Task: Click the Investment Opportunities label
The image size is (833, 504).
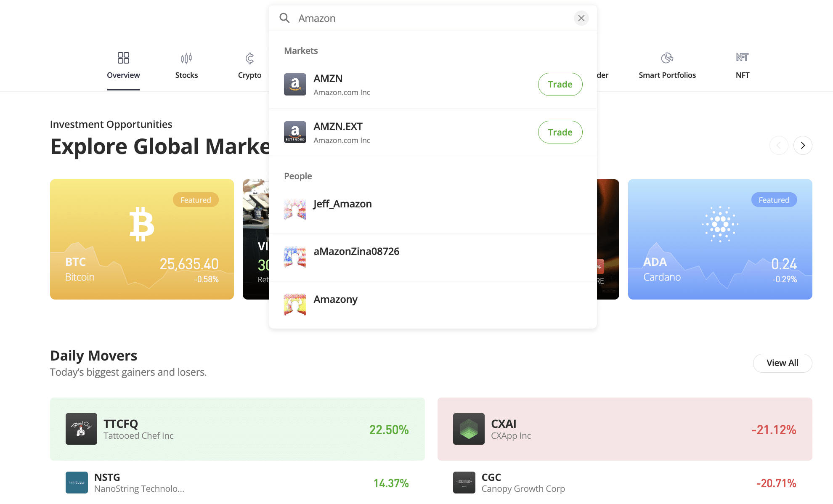Action: (111, 125)
